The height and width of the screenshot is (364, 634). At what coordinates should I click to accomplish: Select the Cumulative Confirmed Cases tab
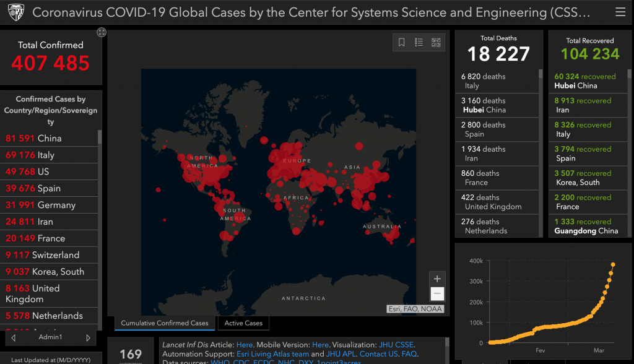point(165,323)
